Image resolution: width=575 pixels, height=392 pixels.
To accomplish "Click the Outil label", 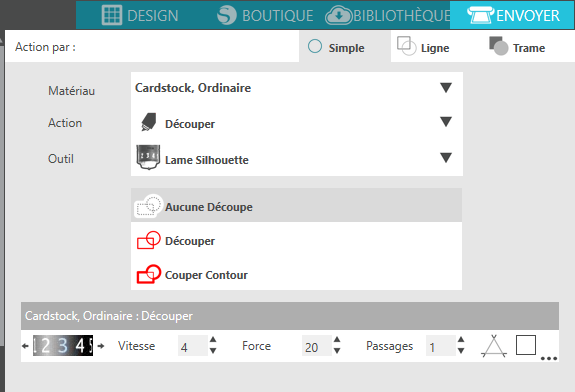I will click(61, 159).
